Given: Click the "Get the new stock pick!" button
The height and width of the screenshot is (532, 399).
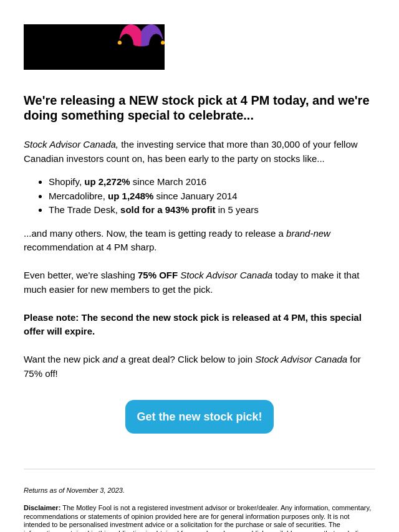Looking at the screenshot, I should pyautogui.click(x=199, y=417).
